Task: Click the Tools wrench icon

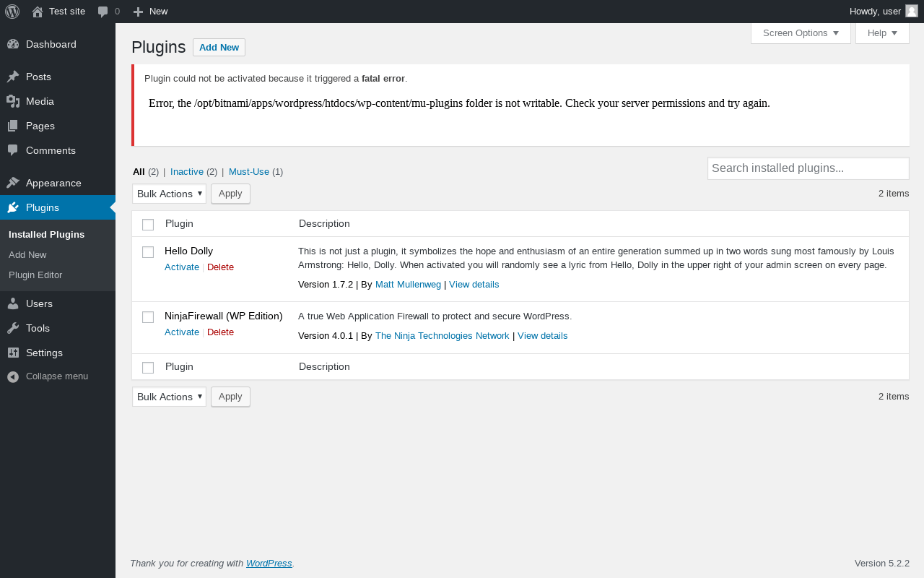Action: click(x=13, y=328)
